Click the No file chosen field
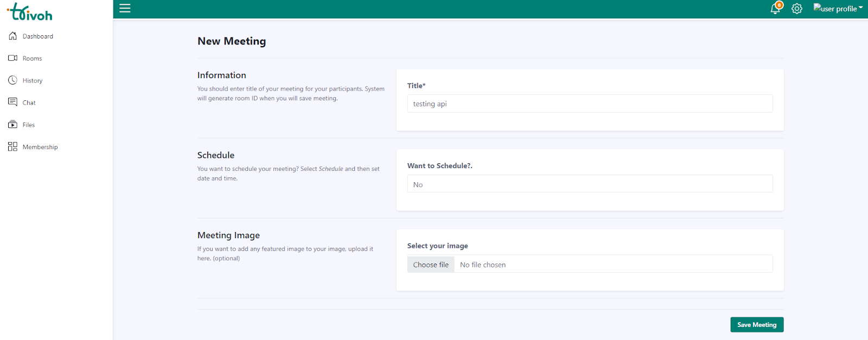868x340 pixels. point(613,264)
